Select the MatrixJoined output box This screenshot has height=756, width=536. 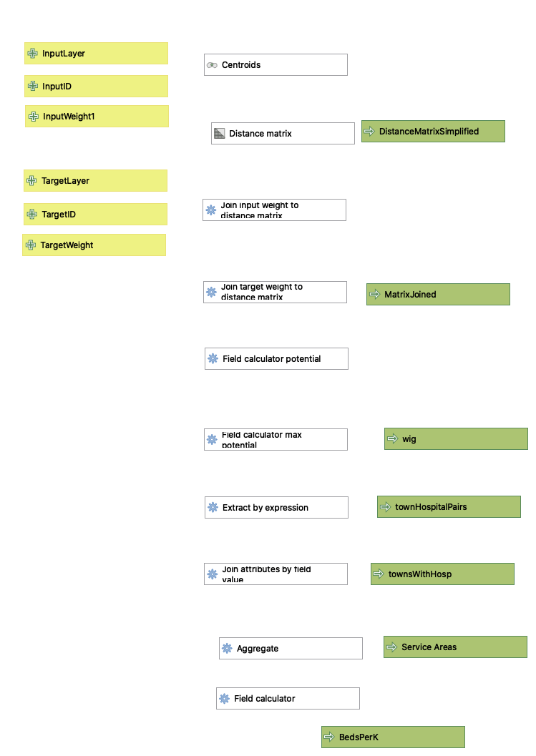[x=438, y=295]
